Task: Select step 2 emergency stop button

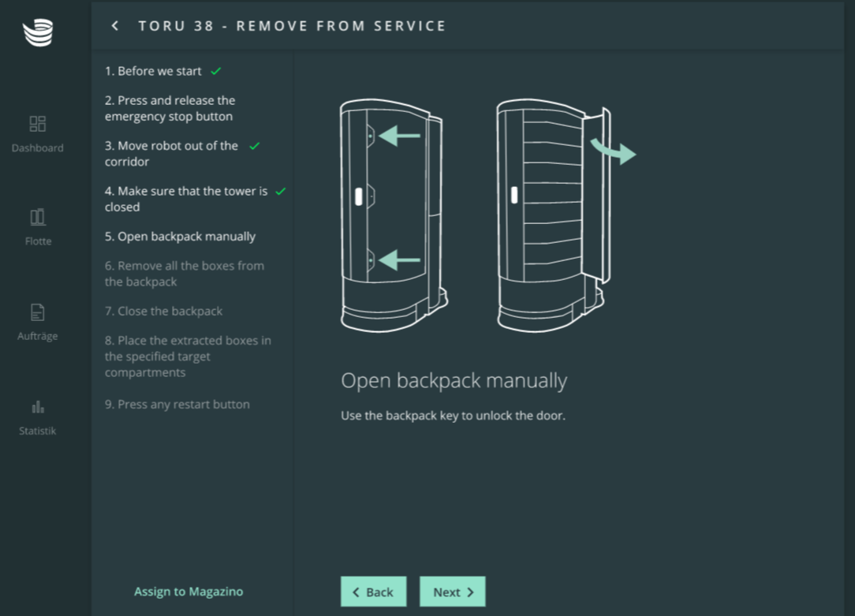Action: pos(170,109)
